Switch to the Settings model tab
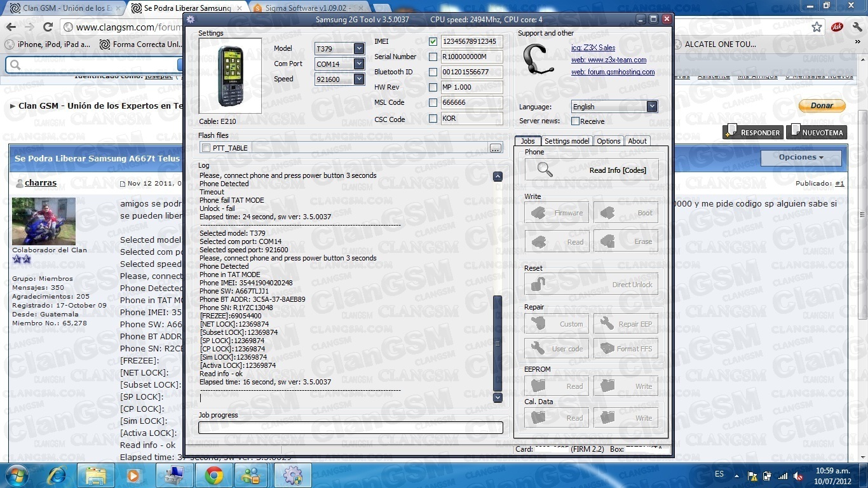The width and height of the screenshot is (868, 488). (567, 141)
